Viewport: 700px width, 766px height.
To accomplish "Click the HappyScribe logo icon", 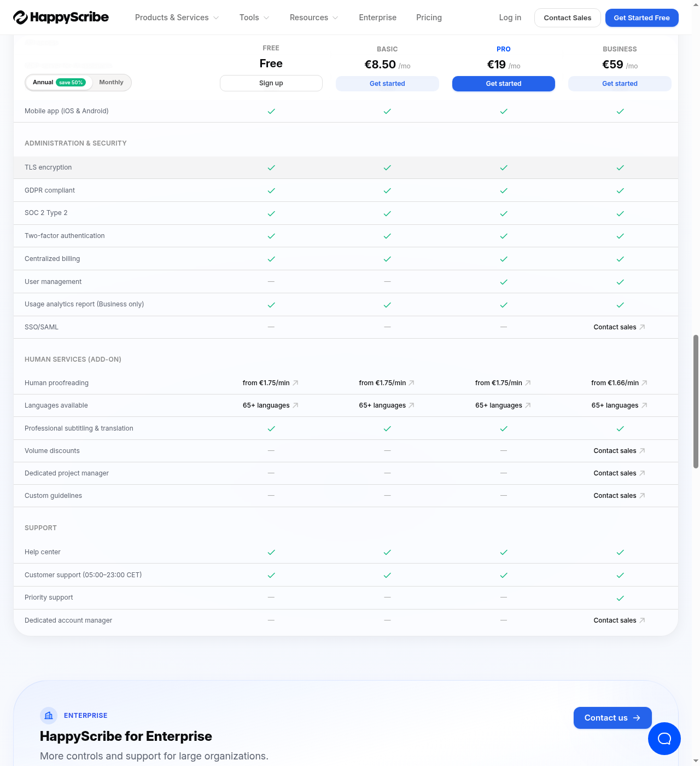I will tap(20, 18).
